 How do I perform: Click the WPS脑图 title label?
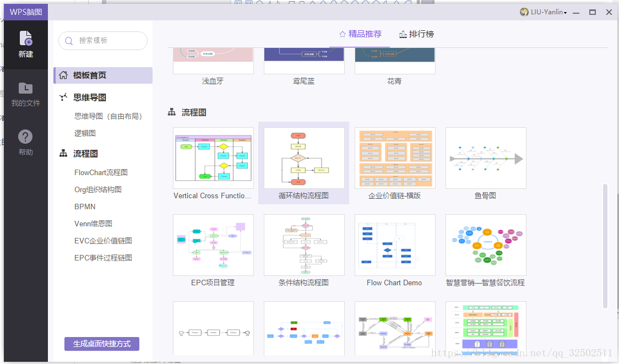[x=26, y=12]
